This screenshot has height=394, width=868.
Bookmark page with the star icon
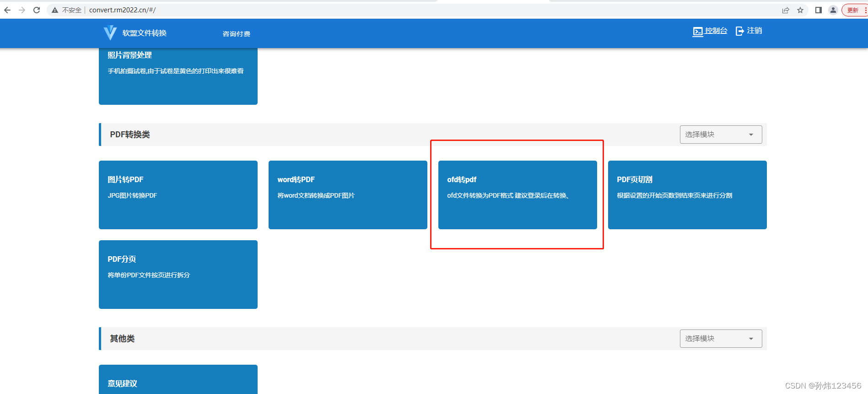point(800,10)
